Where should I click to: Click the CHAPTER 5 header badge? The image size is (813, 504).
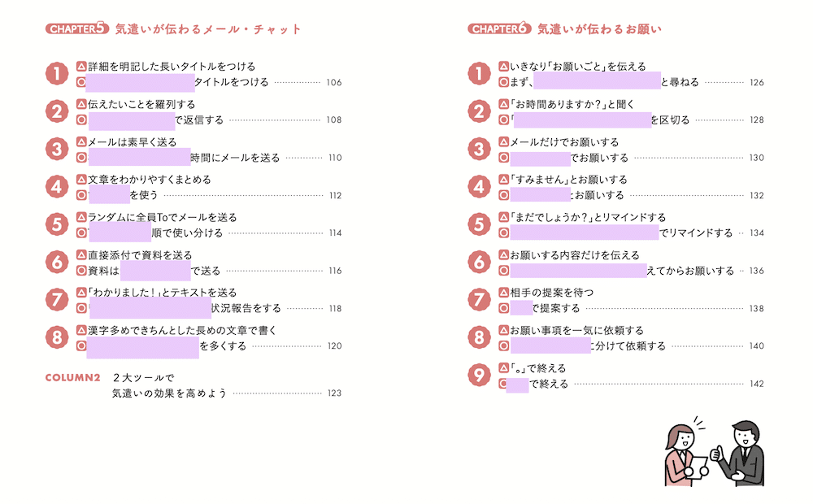(x=77, y=30)
